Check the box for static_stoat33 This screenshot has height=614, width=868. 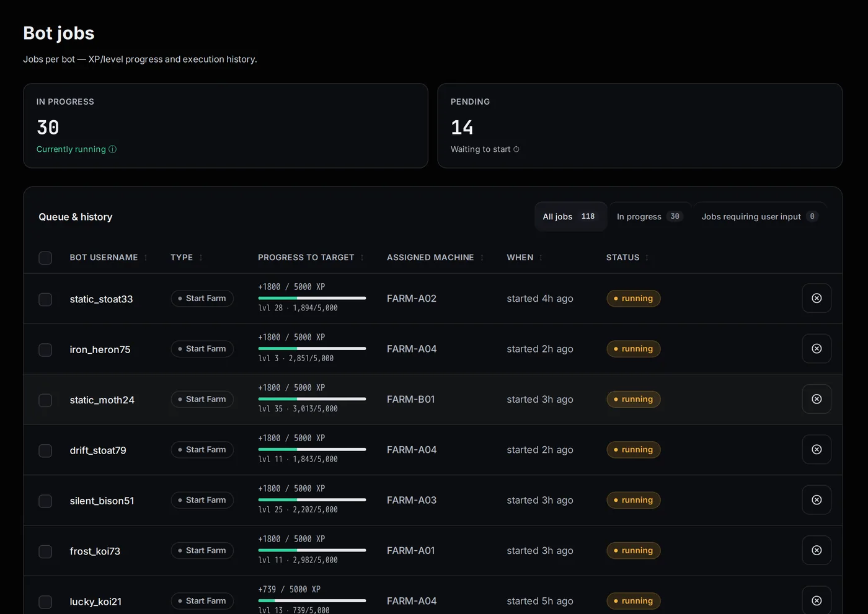tap(45, 299)
